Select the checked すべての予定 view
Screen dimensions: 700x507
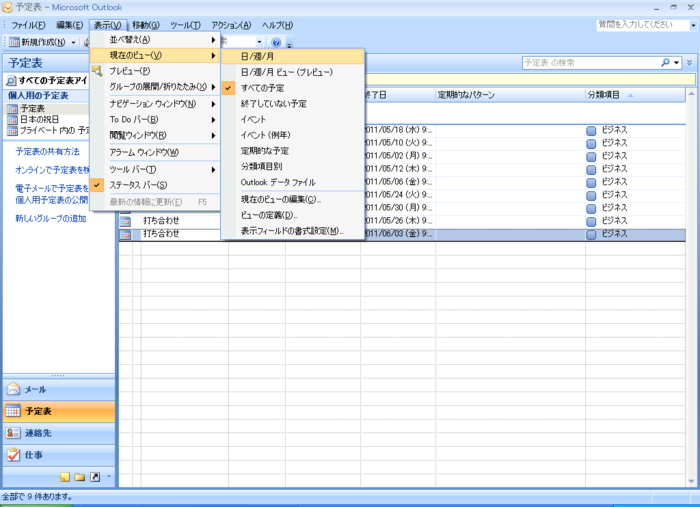tap(293, 88)
